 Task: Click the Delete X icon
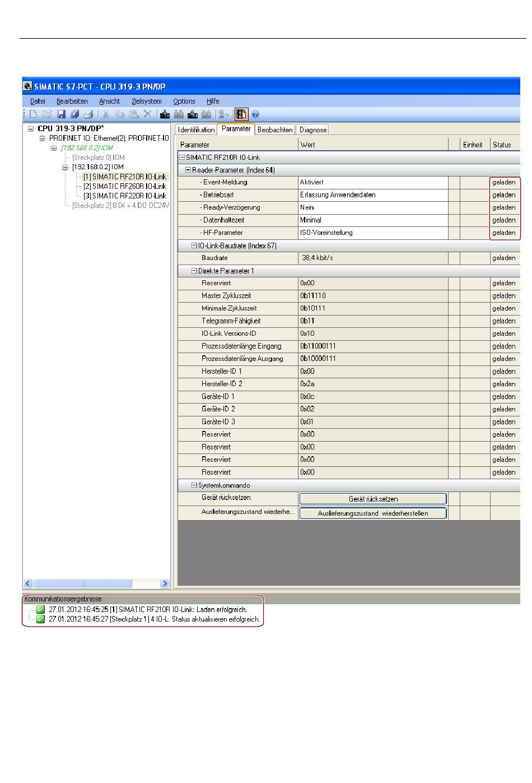click(x=147, y=114)
